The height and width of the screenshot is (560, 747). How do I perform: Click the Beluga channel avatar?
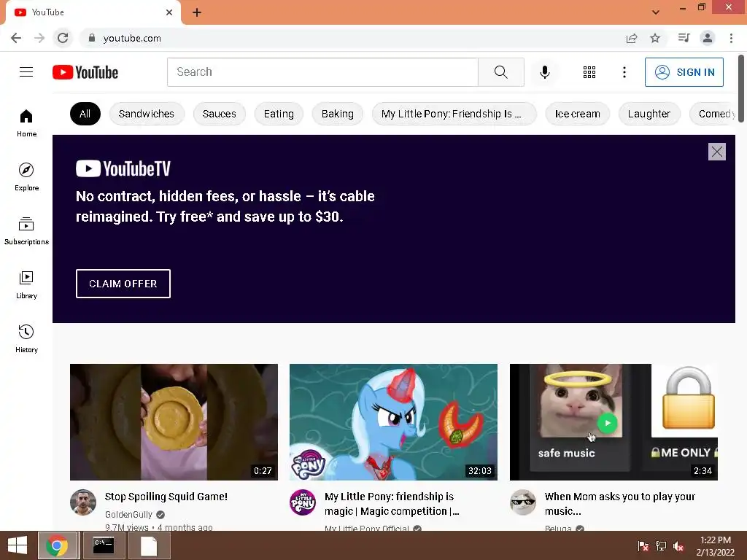point(523,502)
